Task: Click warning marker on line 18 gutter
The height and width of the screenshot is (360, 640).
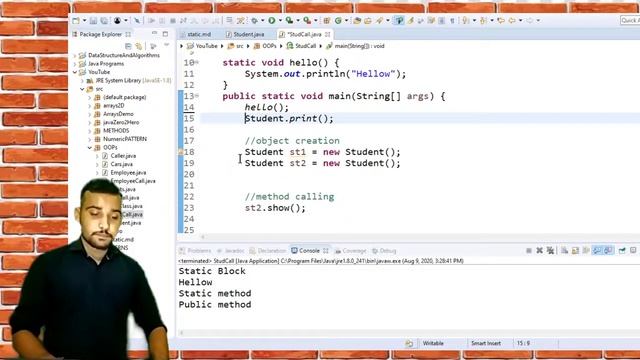Action: pyautogui.click(x=180, y=152)
